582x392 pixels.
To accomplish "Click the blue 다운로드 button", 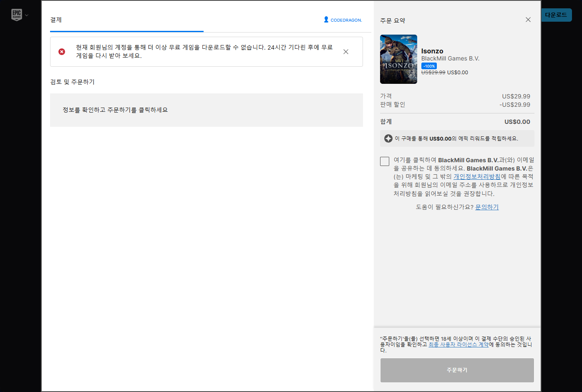I will (x=556, y=15).
